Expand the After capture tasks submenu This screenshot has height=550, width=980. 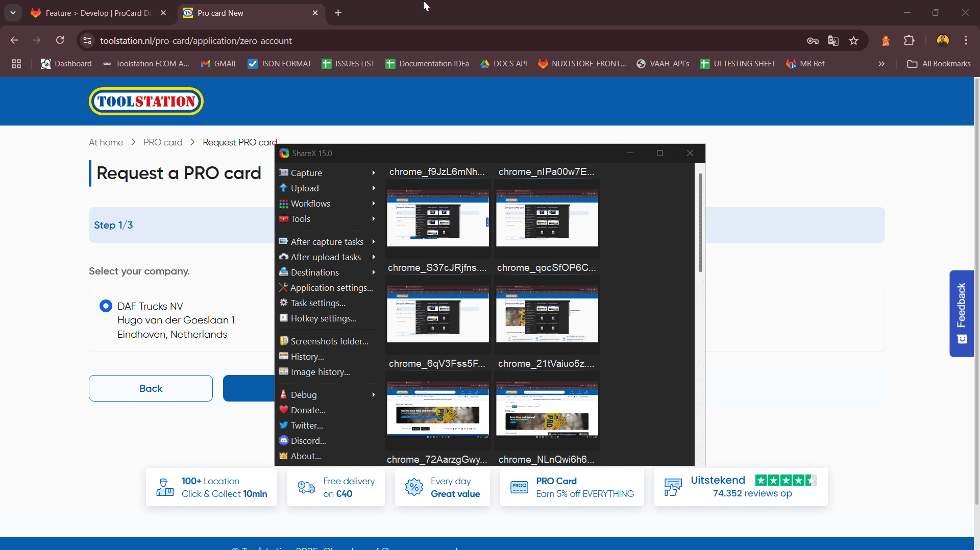point(327,242)
